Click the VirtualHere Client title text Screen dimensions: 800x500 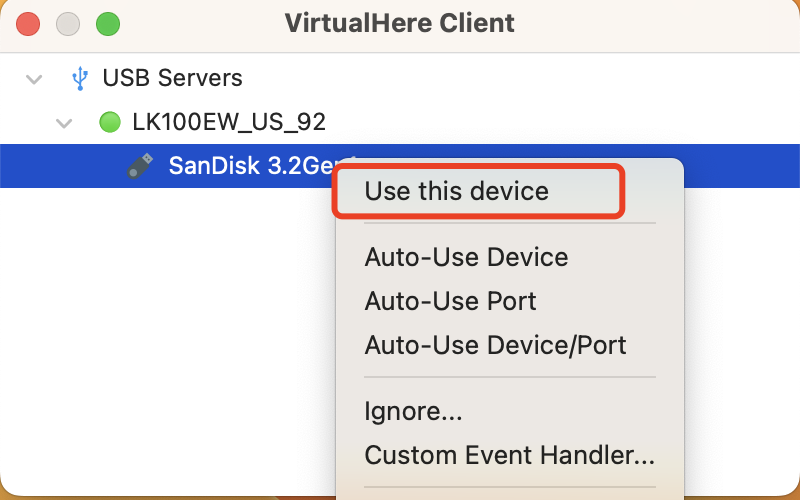pos(400,22)
